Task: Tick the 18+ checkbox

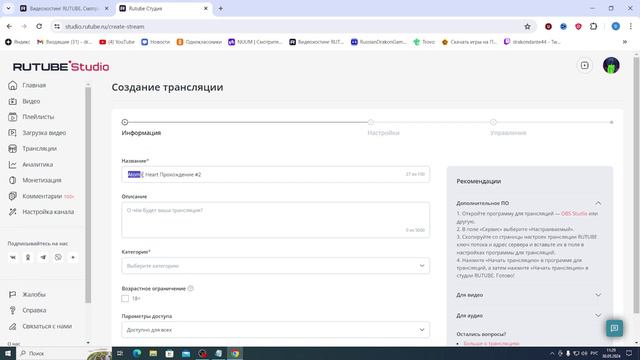Action: click(x=125, y=298)
